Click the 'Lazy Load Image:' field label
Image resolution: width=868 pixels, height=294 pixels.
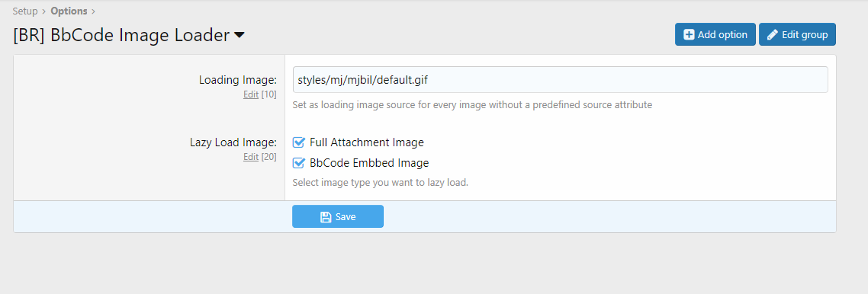click(233, 142)
